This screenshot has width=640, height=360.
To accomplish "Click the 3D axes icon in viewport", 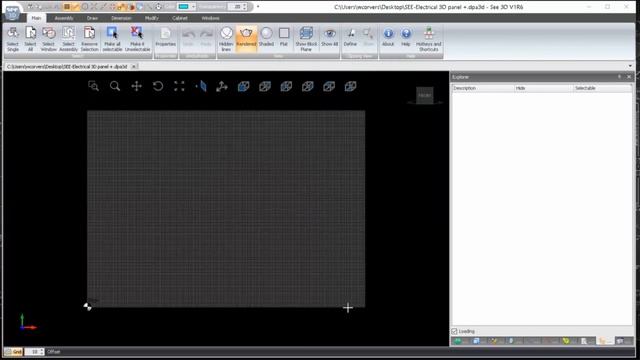I will pyautogui.click(x=222, y=86).
